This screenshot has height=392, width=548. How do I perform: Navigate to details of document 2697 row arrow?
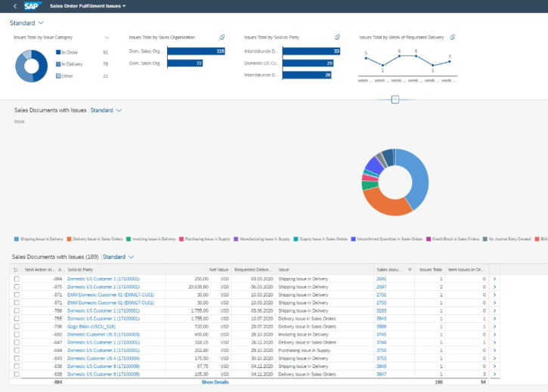[x=494, y=287]
